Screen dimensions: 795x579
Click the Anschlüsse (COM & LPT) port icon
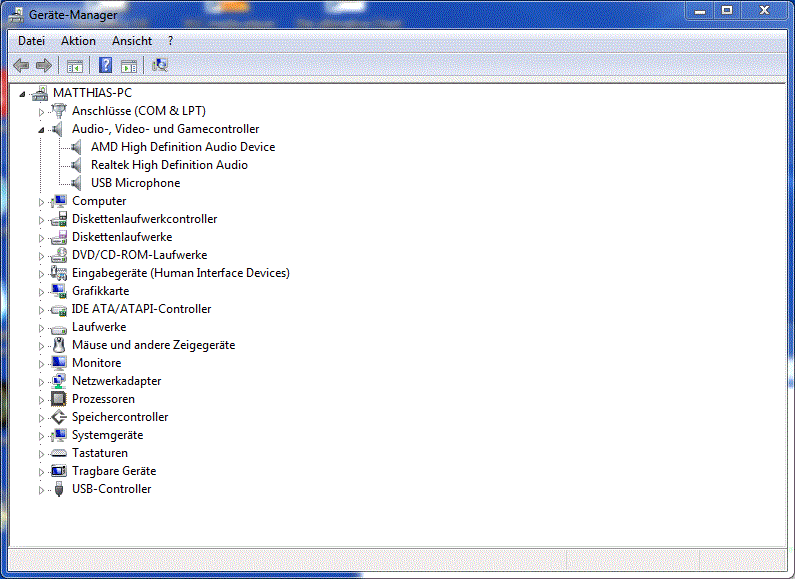[59, 111]
